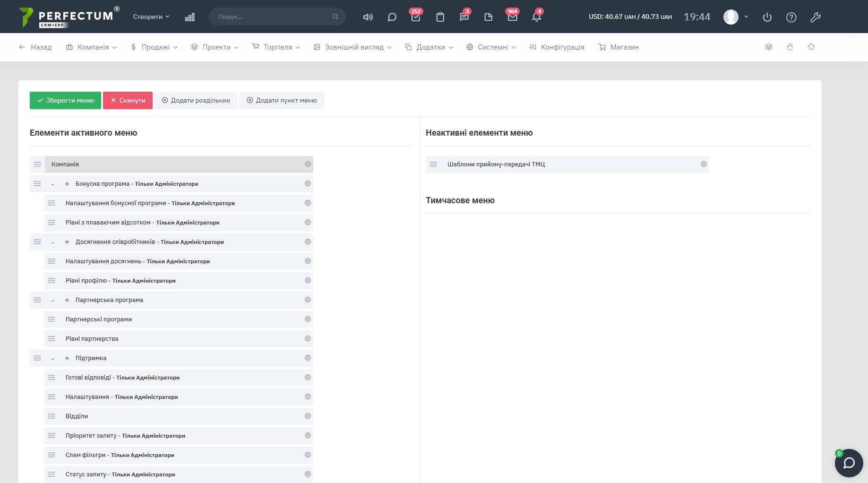Open the notifications bell icon
Viewport: 868px width, 483px height.
536,17
